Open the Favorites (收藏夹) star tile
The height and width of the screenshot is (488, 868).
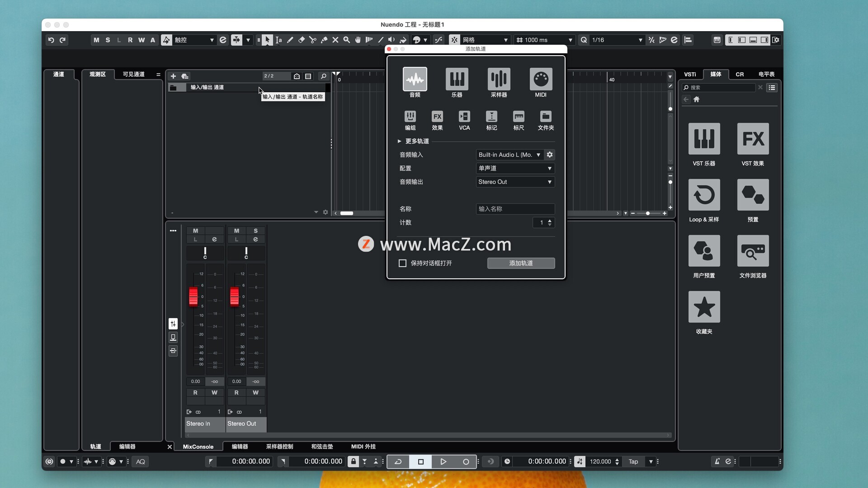(704, 307)
